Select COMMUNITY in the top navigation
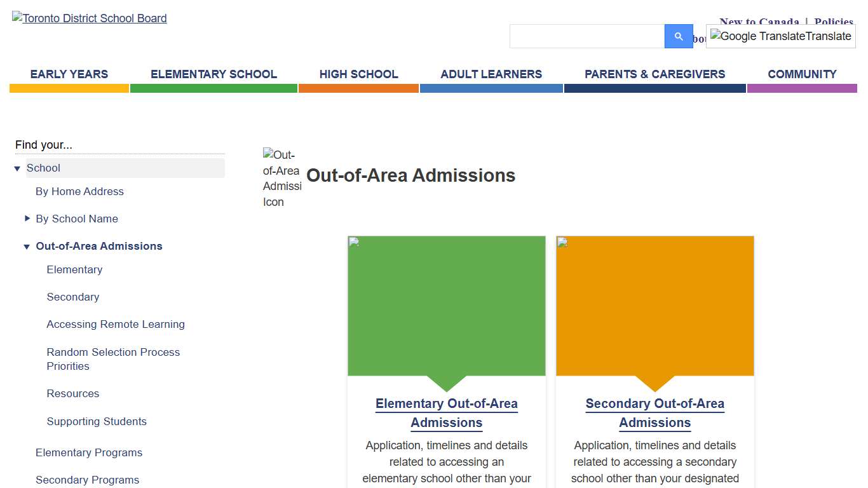 (x=802, y=74)
